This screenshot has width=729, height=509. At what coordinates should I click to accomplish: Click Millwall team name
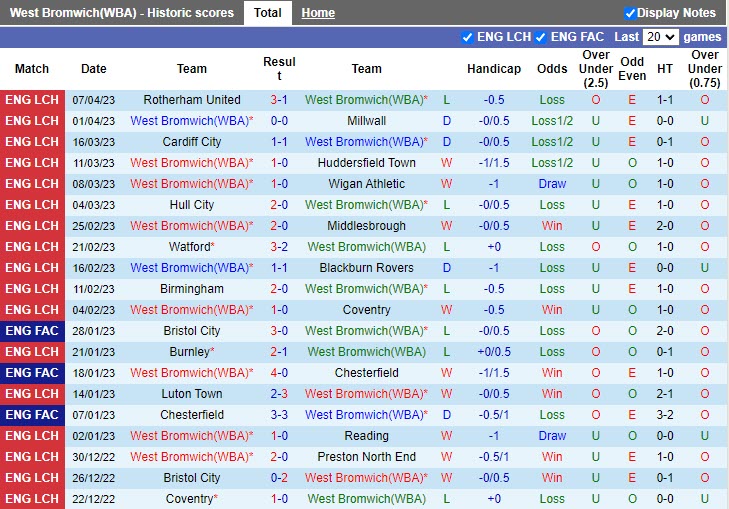point(366,121)
